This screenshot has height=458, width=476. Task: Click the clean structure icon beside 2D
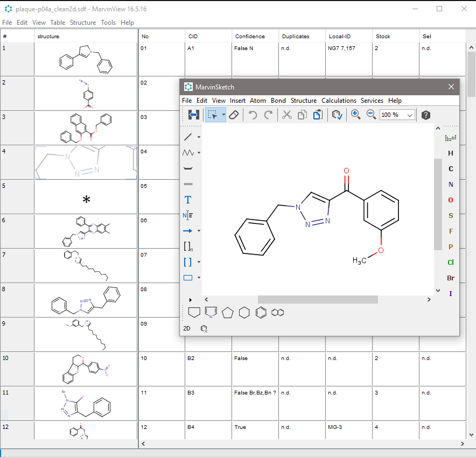click(x=204, y=329)
